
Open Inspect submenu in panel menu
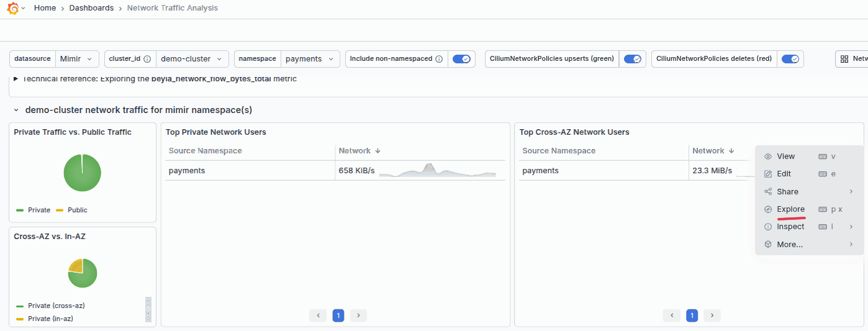coord(809,227)
